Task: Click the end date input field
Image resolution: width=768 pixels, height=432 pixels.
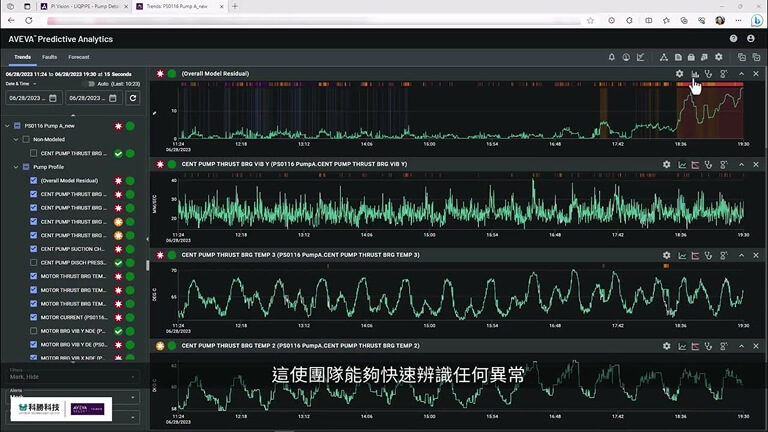Action: [x=93, y=98]
